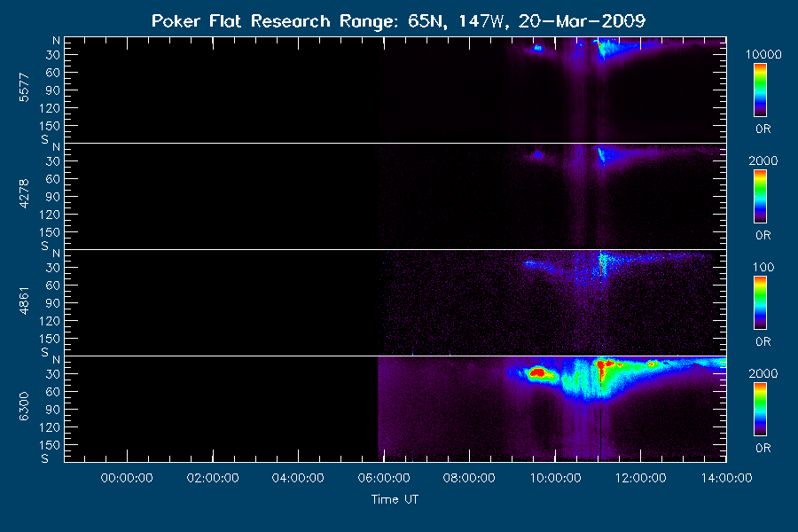Click the 10000 color scale maximum label
The width and height of the screenshot is (798, 532).
pyautogui.click(x=763, y=54)
